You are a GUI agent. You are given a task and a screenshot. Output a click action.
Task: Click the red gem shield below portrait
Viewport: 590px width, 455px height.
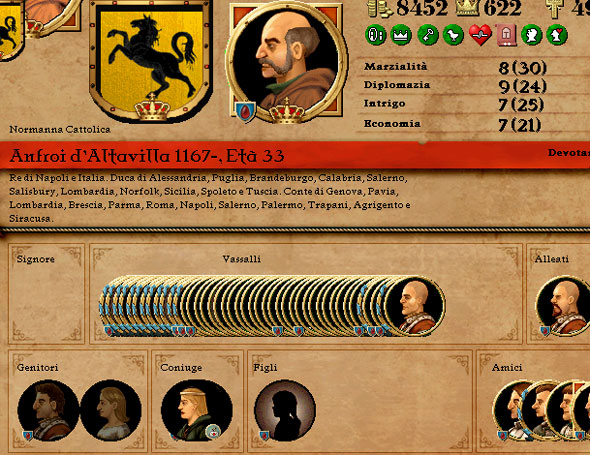(245, 112)
